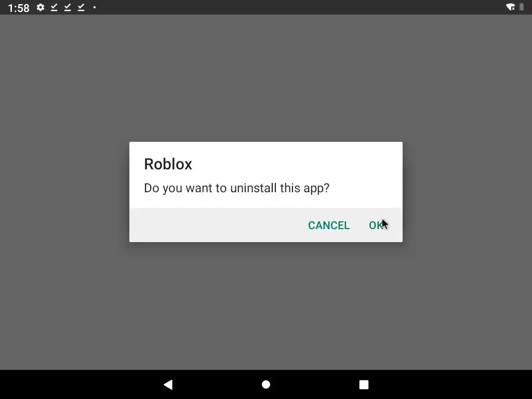Click the dimmed background below the dialog

tap(266, 305)
